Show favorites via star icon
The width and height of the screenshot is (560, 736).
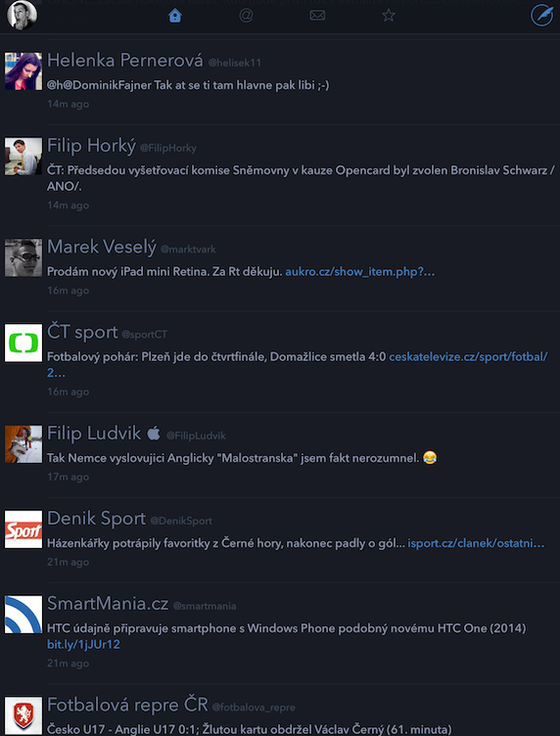pyautogui.click(x=389, y=16)
